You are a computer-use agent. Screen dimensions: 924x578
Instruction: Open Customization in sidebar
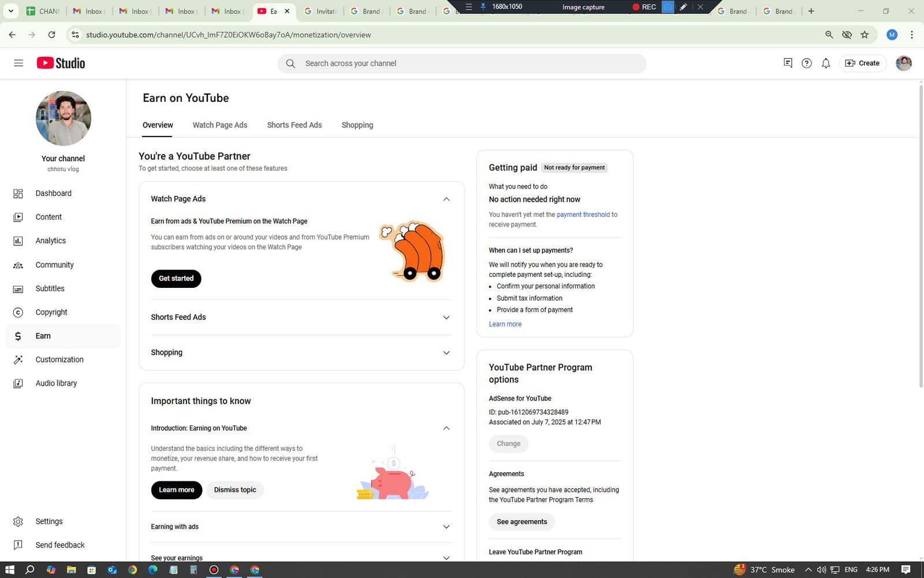pos(64,360)
